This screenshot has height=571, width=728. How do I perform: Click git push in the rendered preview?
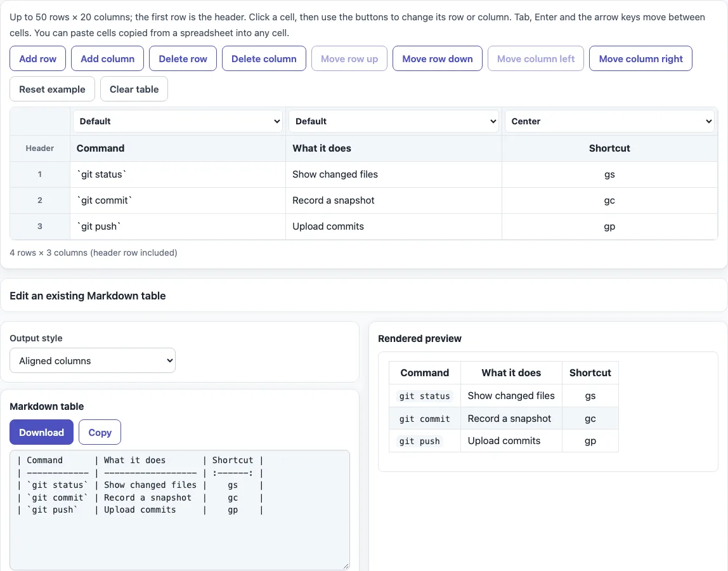click(x=419, y=441)
